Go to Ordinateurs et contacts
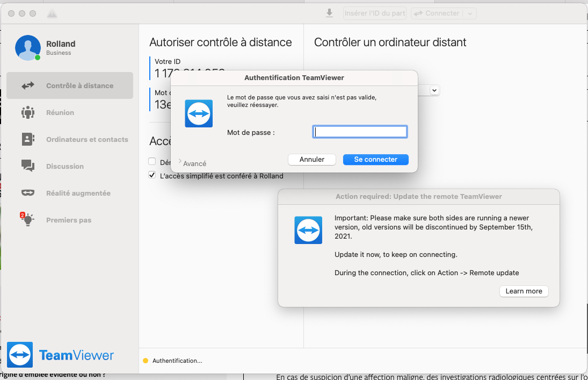This screenshot has height=380, width=588. click(70, 139)
